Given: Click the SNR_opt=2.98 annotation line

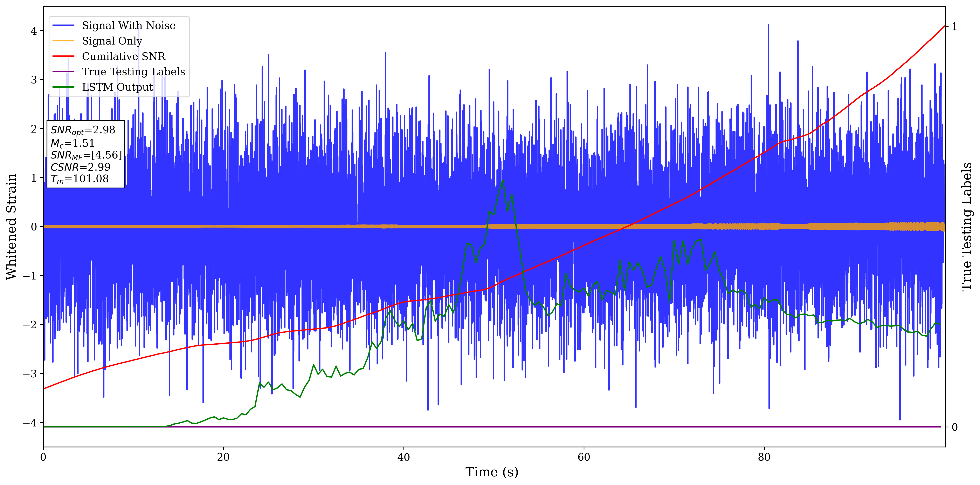Looking at the screenshot, I should click(x=83, y=130).
